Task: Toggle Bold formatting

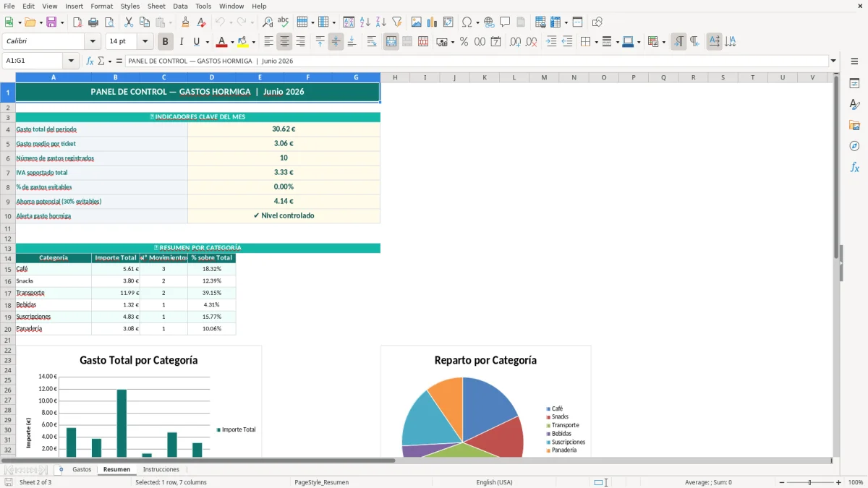Action: 165,42
